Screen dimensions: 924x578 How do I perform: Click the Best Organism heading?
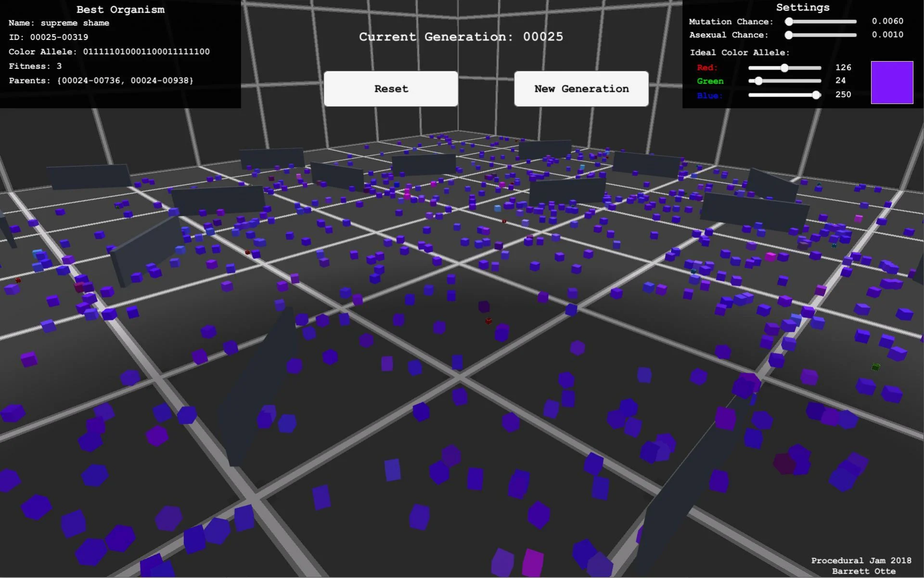(x=120, y=10)
